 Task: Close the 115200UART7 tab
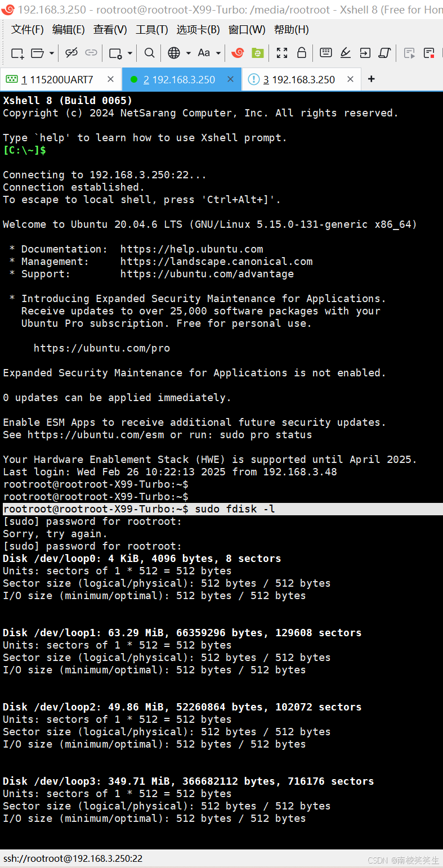pos(110,79)
